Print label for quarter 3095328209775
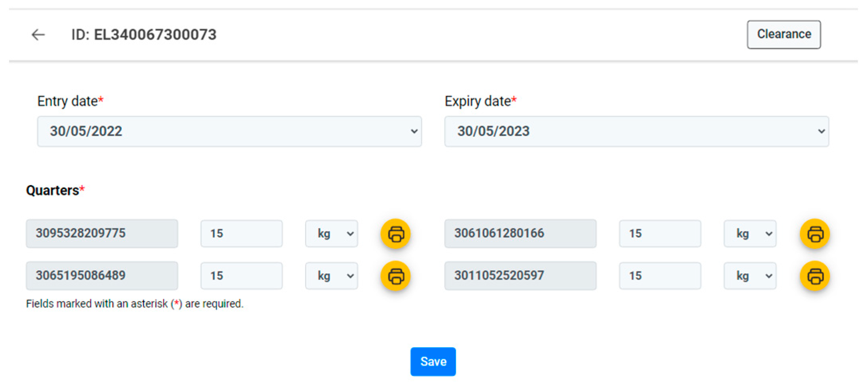Screen dimensions: 868x387 pyautogui.click(x=395, y=234)
